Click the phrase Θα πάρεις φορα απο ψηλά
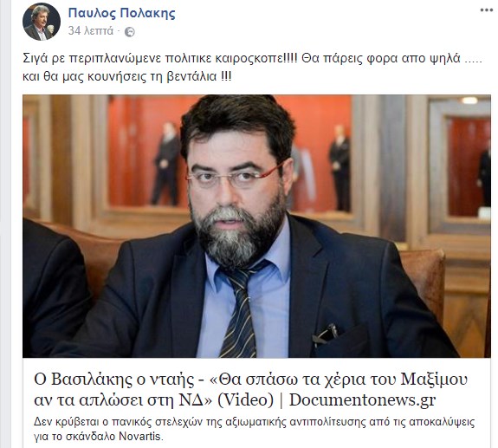The height and width of the screenshot is (448, 498). click(x=381, y=59)
